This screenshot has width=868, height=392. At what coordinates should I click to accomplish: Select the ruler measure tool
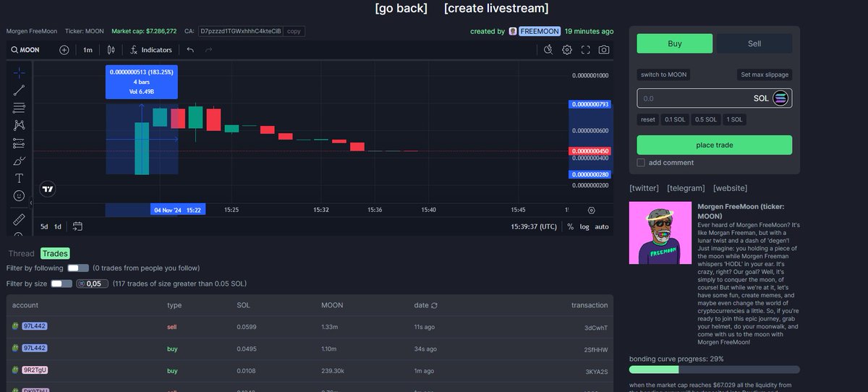(x=19, y=218)
